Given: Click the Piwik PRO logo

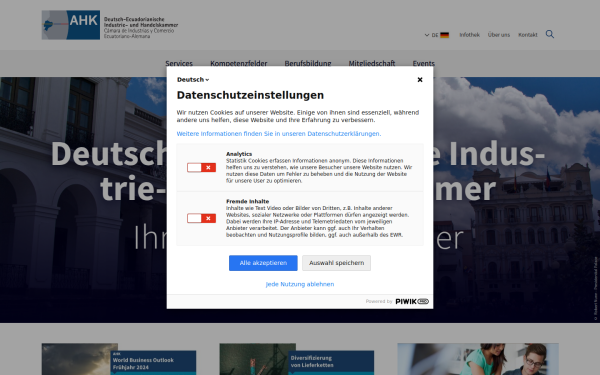Looking at the screenshot, I should tap(412, 302).
